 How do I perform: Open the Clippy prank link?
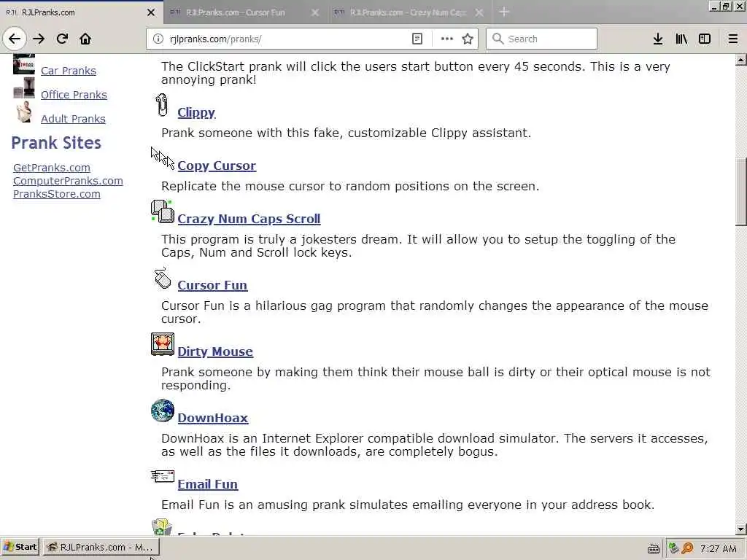[x=196, y=112]
